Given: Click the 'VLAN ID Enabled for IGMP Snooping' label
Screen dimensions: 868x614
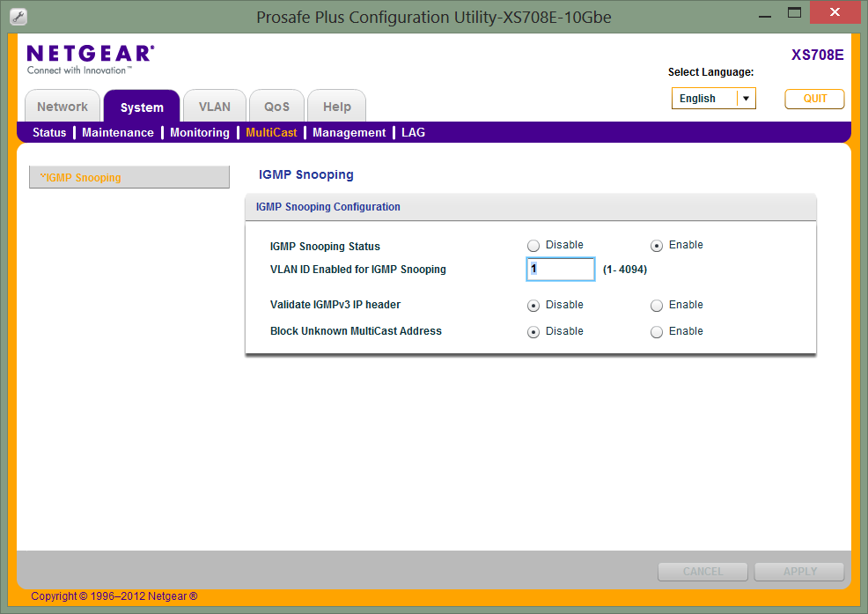Looking at the screenshot, I should click(358, 270).
